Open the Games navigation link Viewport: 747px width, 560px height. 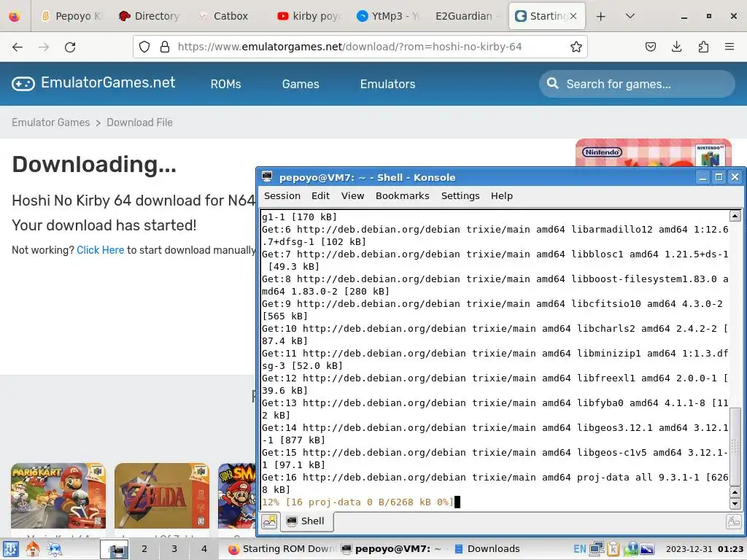click(x=300, y=85)
